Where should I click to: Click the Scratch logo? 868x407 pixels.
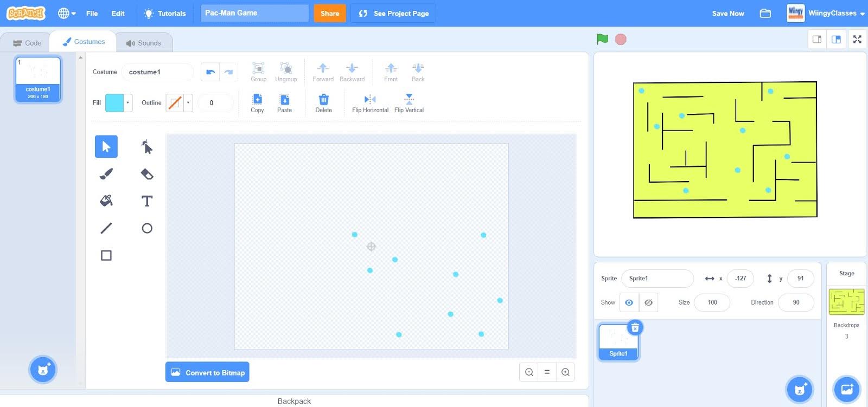[x=26, y=13]
